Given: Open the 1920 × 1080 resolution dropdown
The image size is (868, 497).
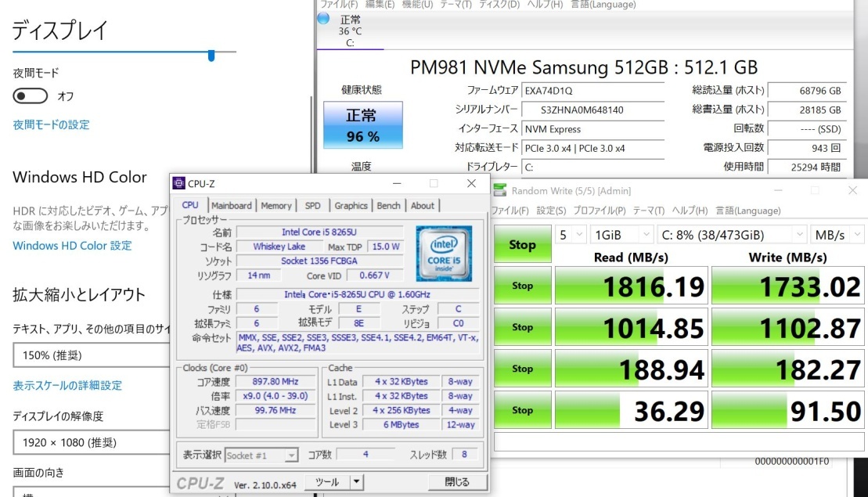Looking at the screenshot, I should 92,442.
